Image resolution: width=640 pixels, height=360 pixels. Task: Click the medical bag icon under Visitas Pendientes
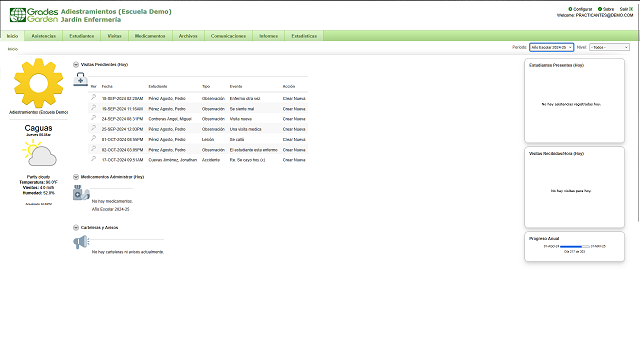point(80,79)
